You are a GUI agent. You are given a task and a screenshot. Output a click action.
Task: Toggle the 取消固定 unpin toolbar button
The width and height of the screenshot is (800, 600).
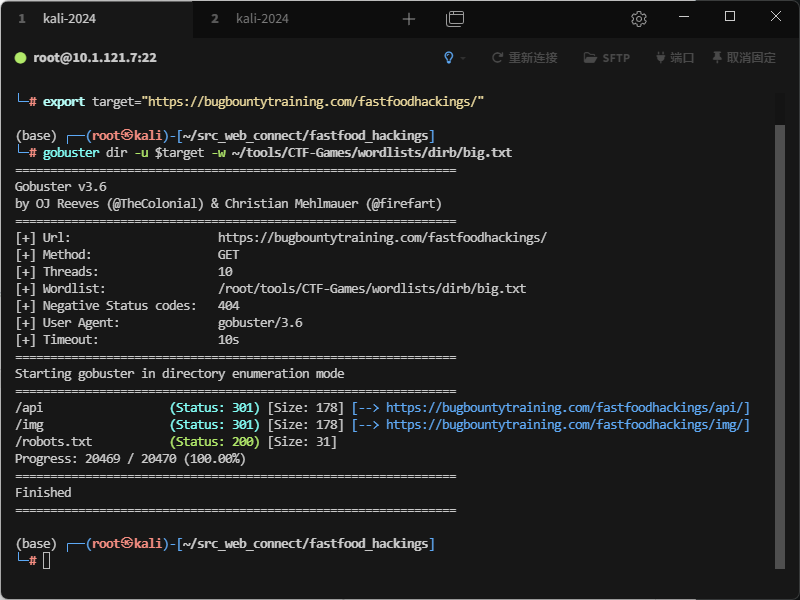click(x=743, y=58)
